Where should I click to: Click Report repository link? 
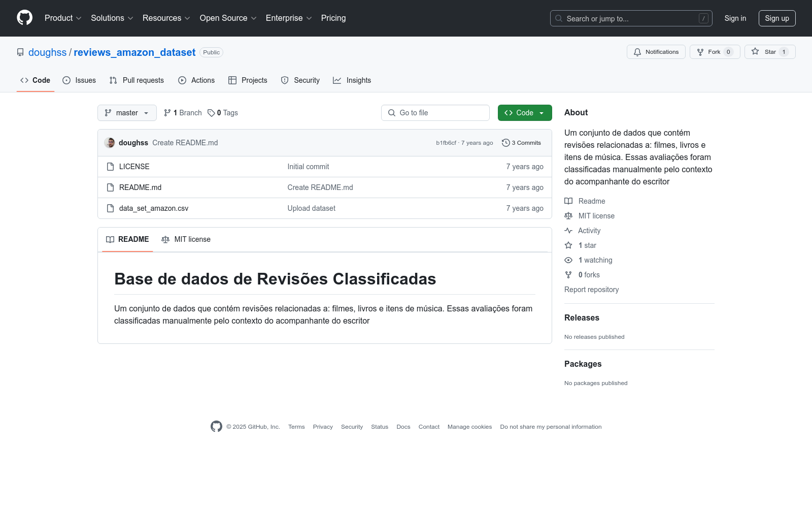pyautogui.click(x=591, y=290)
